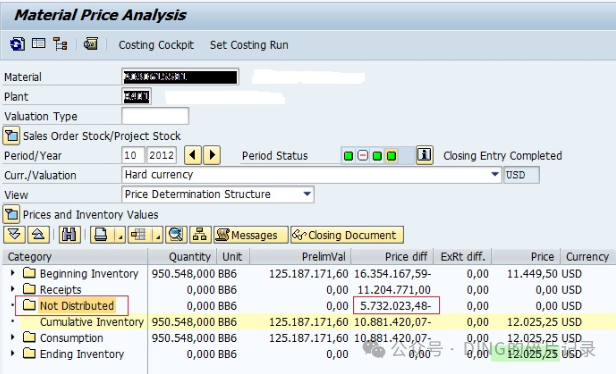Image resolution: width=616 pixels, height=374 pixels.
Task: Open Costing Cockpit from the toolbar
Action: (156, 45)
